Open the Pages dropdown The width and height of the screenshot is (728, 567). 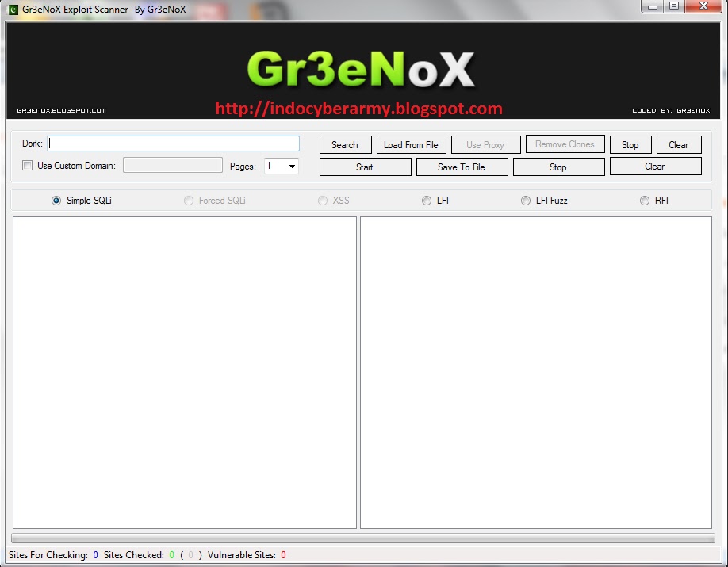point(281,166)
